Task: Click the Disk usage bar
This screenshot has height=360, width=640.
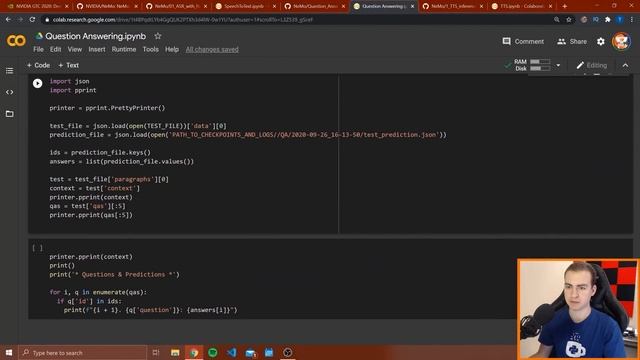Action: coord(540,69)
